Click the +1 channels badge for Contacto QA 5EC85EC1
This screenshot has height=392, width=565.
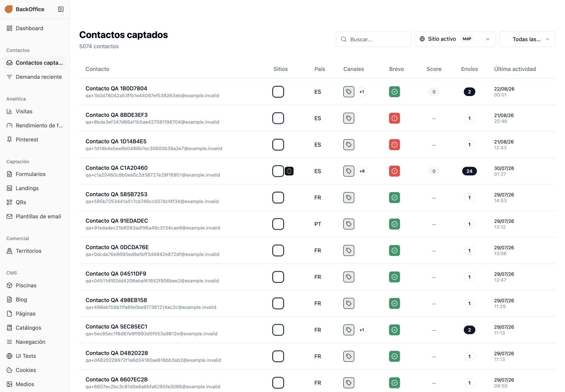point(362,330)
